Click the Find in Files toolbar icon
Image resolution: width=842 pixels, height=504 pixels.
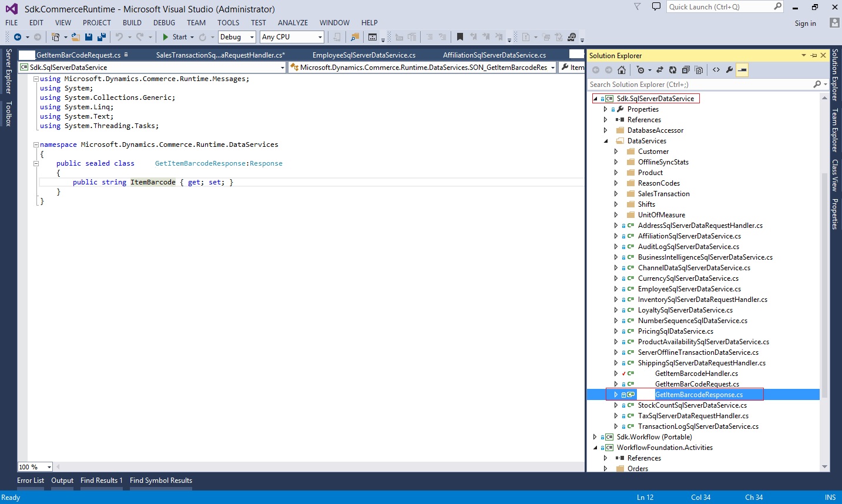(355, 37)
